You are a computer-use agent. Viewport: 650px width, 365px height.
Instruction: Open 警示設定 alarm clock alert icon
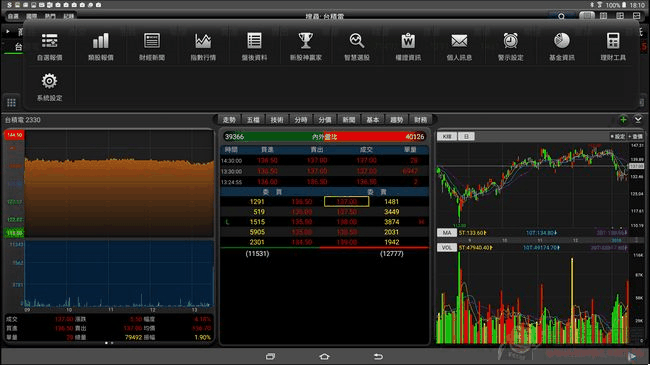click(510, 46)
